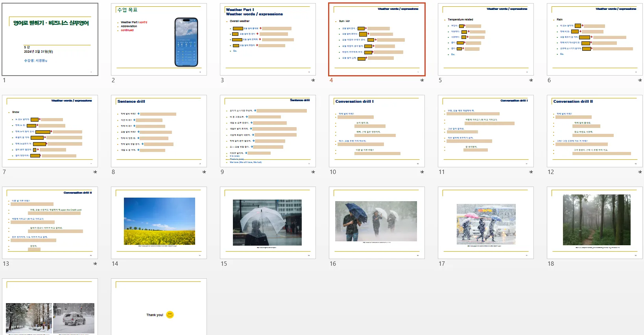Image resolution: width=644 pixels, height=335 pixels.
Task: Play animation star icon for slide 3
Action: tap(313, 80)
